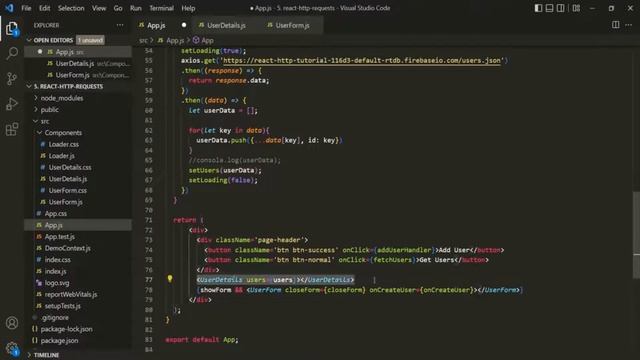Toggle the bottom panel layout icon

point(549,8)
